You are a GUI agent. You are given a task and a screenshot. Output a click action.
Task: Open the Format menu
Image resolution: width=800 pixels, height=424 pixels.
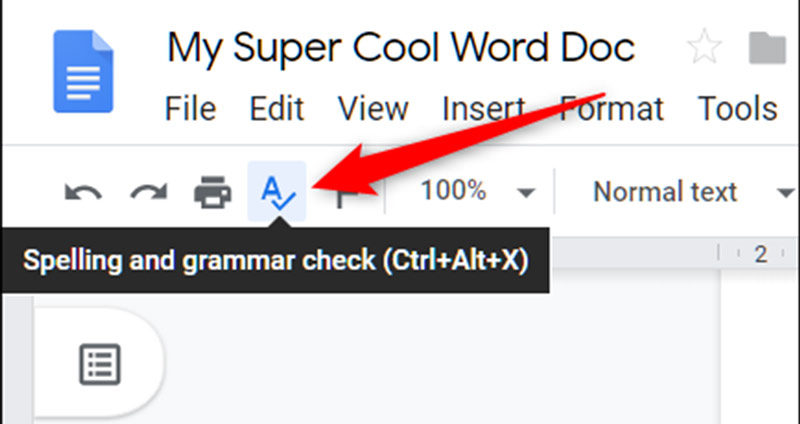coord(611,107)
